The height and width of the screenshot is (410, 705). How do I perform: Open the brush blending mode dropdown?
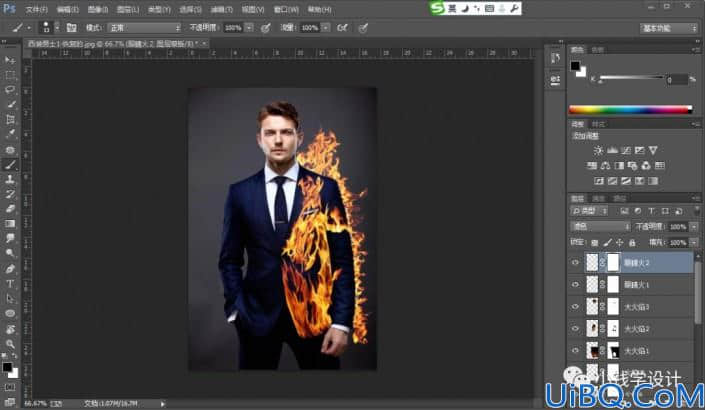(x=144, y=28)
